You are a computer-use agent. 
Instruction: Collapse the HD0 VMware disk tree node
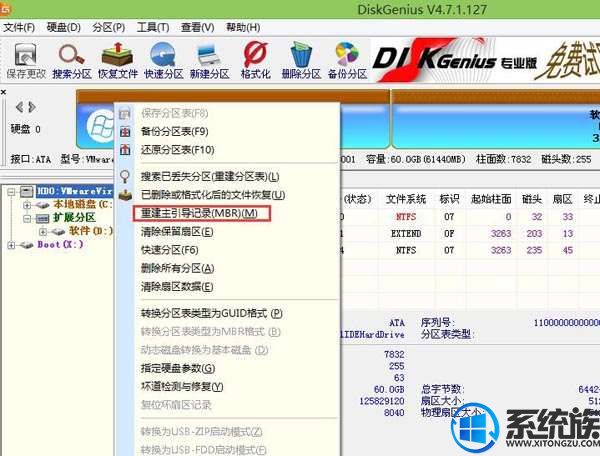[x=11, y=191]
